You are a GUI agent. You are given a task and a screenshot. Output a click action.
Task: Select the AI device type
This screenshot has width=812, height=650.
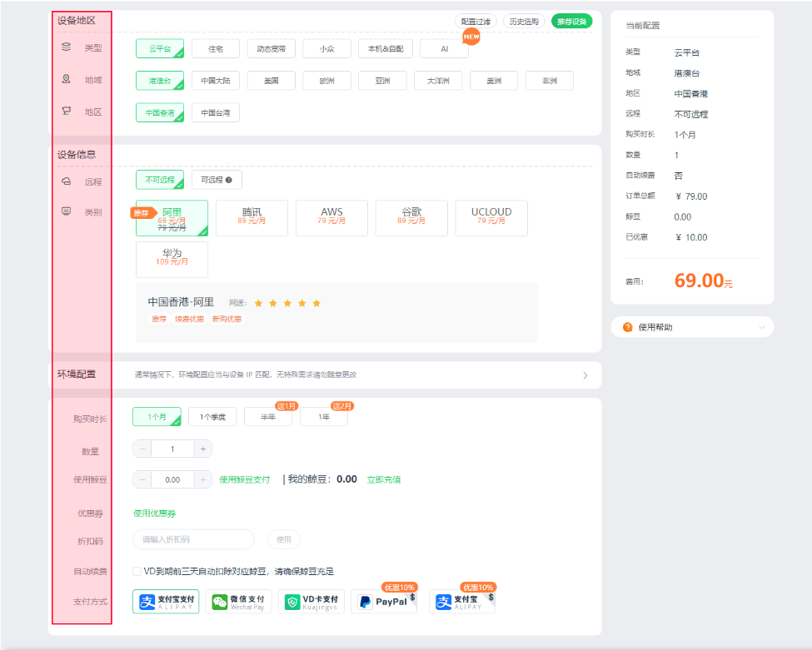[445, 48]
